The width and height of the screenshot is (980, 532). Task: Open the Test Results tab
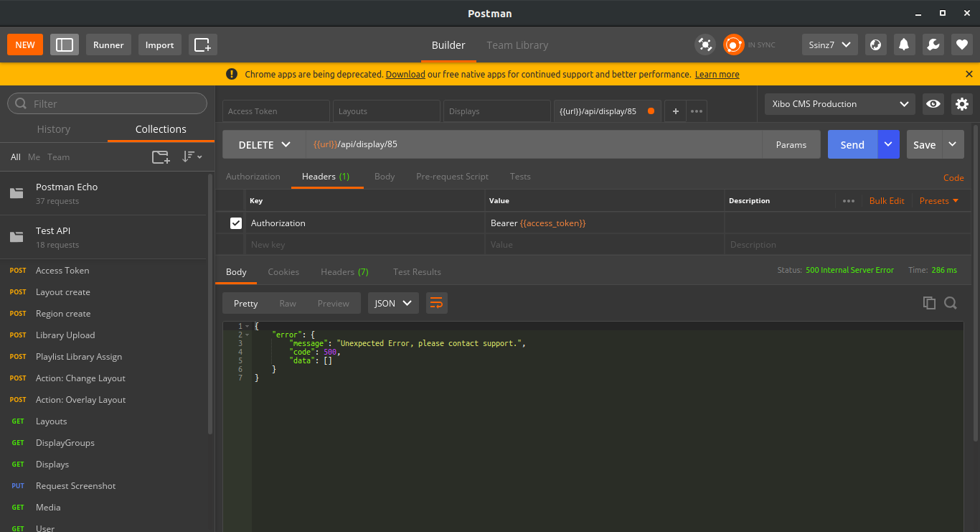tap(417, 271)
